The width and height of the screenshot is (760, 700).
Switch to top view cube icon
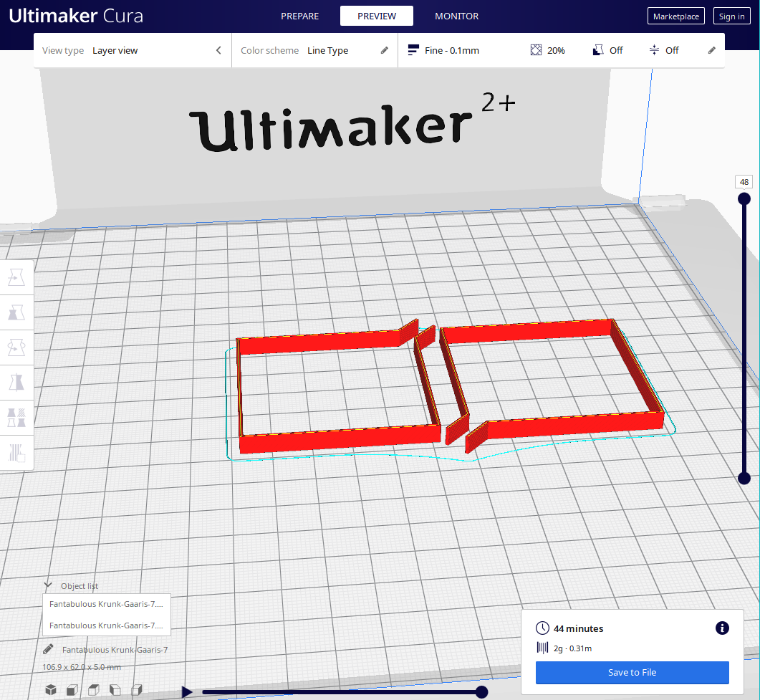[x=94, y=689]
